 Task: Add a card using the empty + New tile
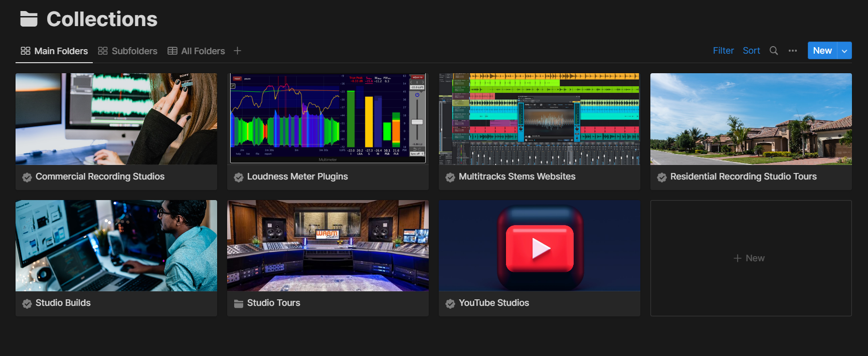751,258
